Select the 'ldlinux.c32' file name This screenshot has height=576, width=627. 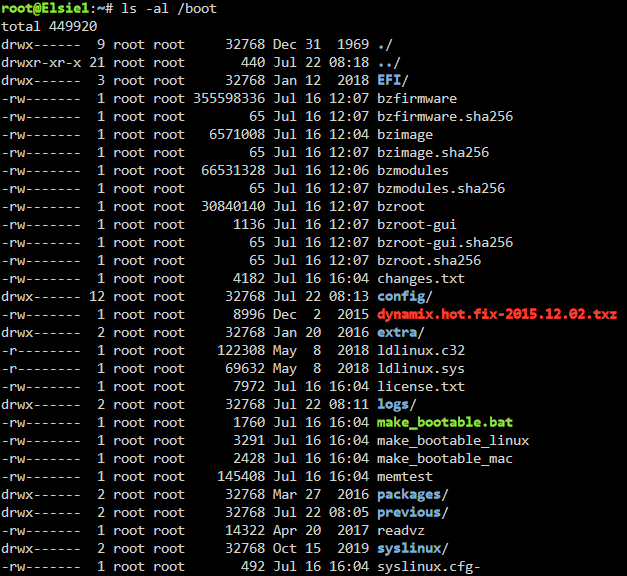[421, 350]
